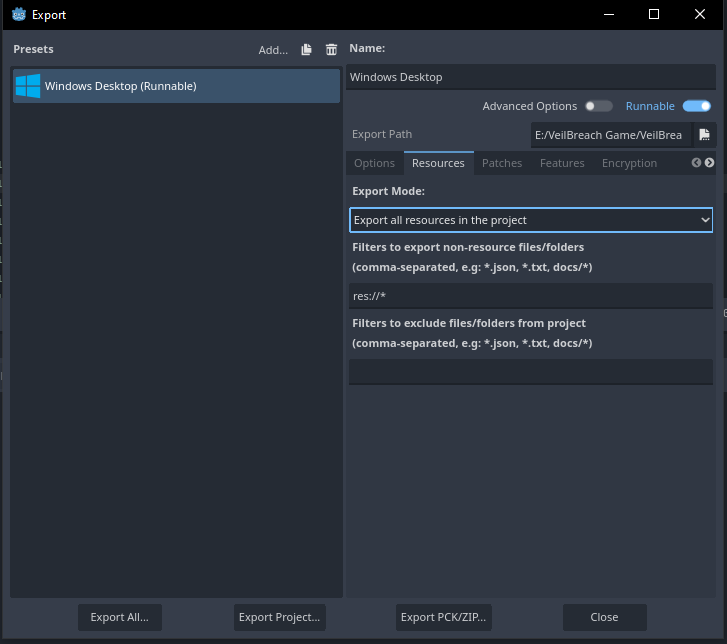Select the Windows Desktop (Runnable) preset
Screen dimensions: 727x644
[176, 86]
